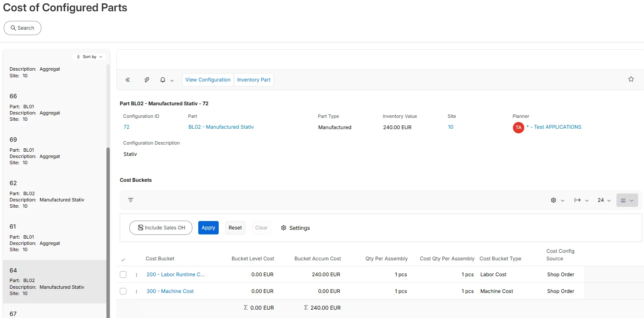The image size is (644, 318).
Task: Click the Inventory Part command
Action: tap(254, 80)
